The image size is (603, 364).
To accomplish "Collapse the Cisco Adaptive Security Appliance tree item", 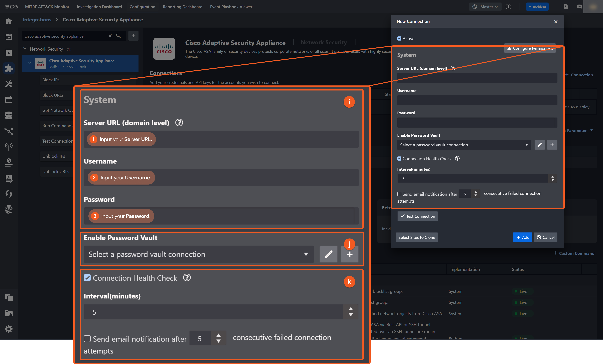I will pyautogui.click(x=30, y=63).
